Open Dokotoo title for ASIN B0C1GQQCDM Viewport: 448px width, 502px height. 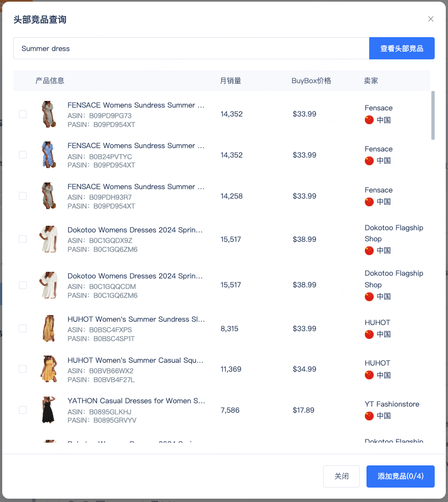135,276
